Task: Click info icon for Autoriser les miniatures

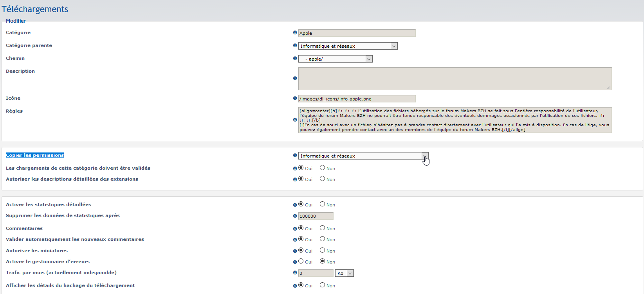Action: 295,251
